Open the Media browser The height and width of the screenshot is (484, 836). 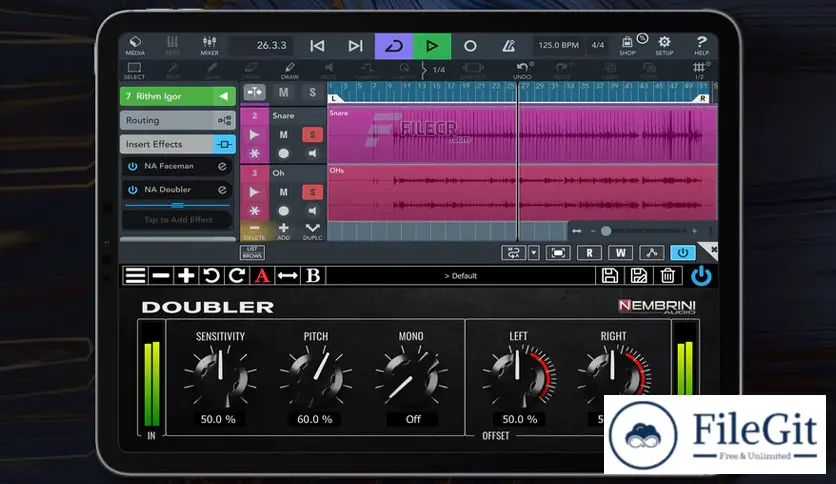click(135, 46)
